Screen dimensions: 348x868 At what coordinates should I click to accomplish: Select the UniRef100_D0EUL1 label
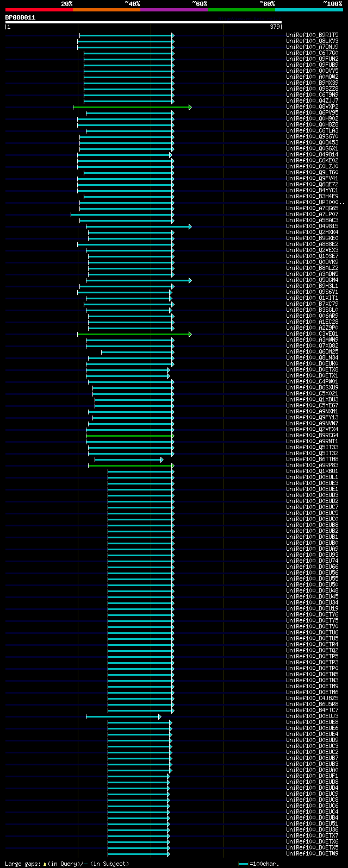tap(312, 477)
